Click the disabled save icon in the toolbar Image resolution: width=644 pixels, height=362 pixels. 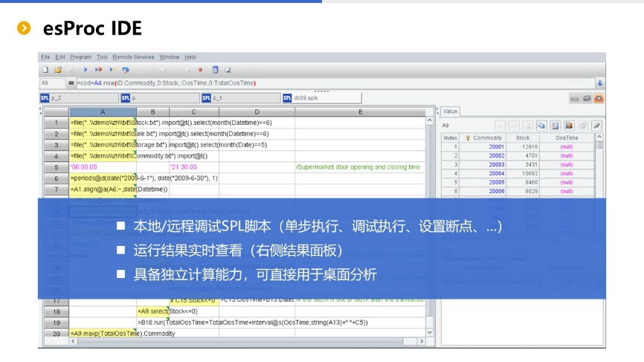pyautogui.click(x=71, y=70)
